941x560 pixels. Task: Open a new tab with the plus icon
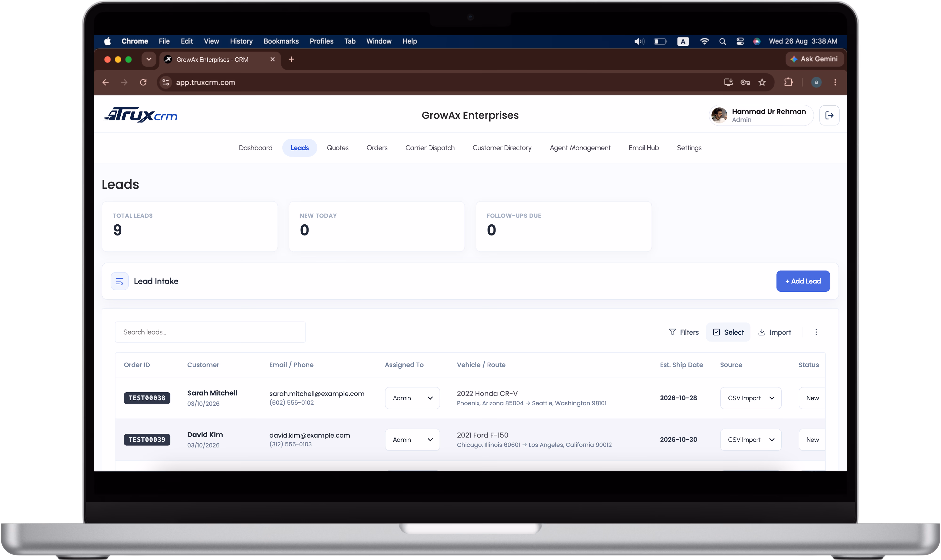click(x=291, y=59)
